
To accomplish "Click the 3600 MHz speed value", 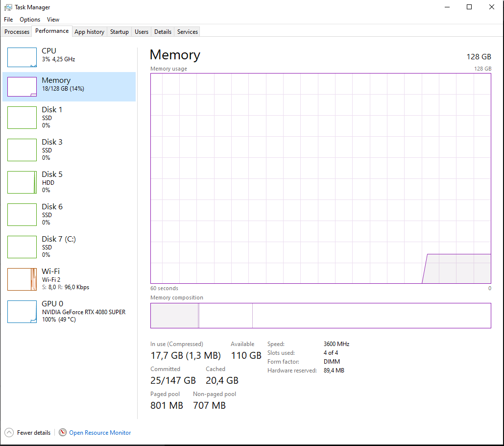I will pyautogui.click(x=336, y=344).
